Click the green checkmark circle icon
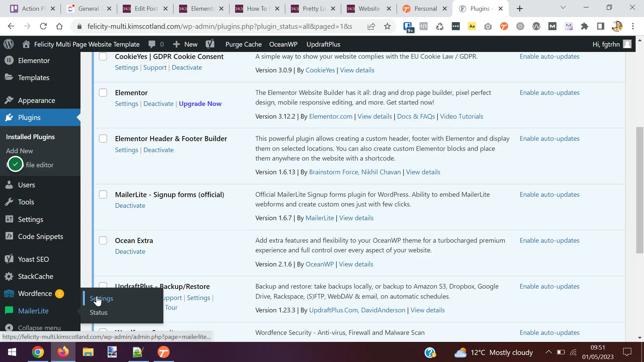 click(x=15, y=164)
